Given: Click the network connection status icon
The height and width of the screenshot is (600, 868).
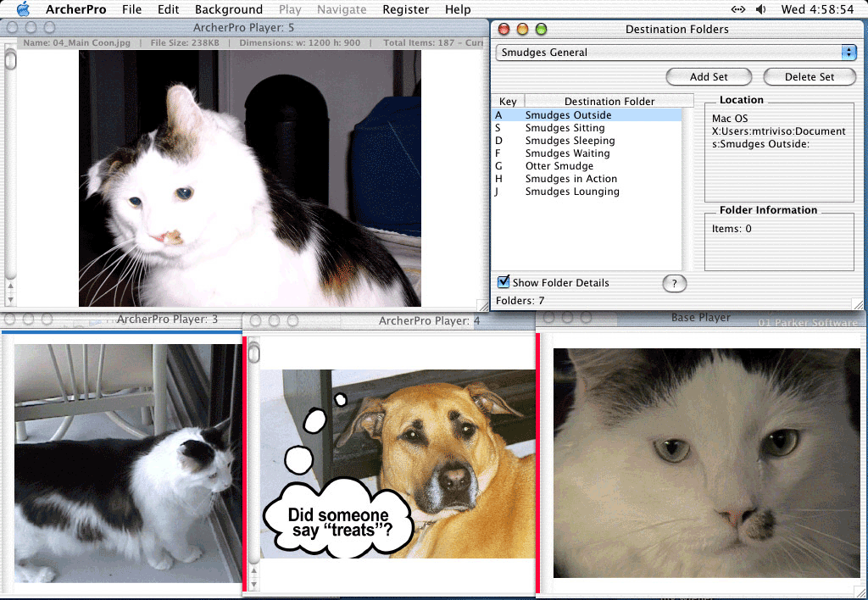Looking at the screenshot, I should coord(738,8).
